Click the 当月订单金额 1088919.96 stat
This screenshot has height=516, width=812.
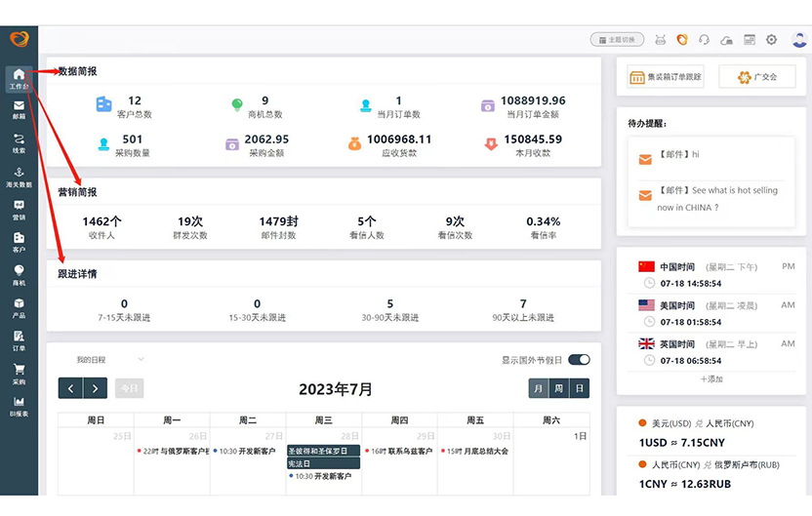pyautogui.click(x=523, y=106)
